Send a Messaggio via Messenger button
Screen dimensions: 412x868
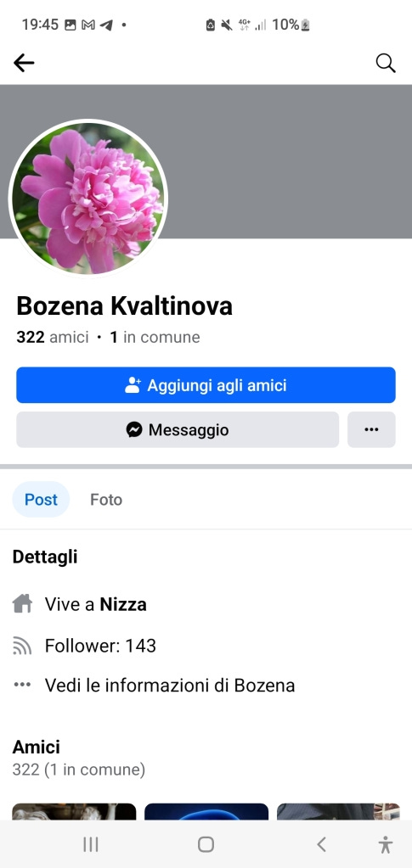(178, 429)
